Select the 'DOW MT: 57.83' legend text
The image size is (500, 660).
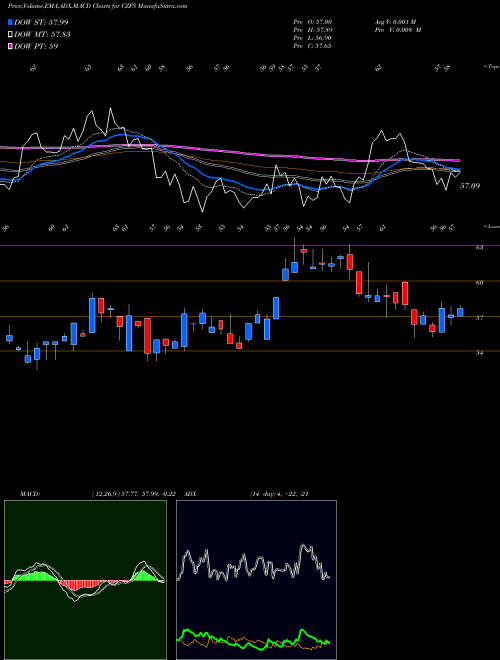(42, 35)
